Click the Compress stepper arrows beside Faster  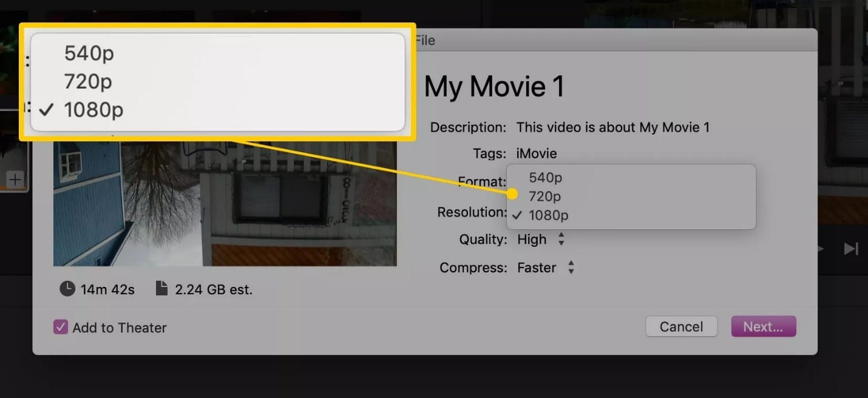(x=571, y=267)
